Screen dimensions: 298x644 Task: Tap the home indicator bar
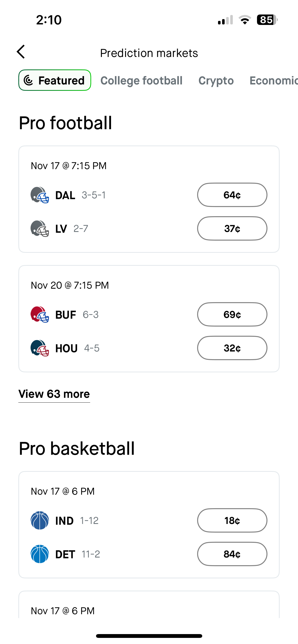(149, 636)
